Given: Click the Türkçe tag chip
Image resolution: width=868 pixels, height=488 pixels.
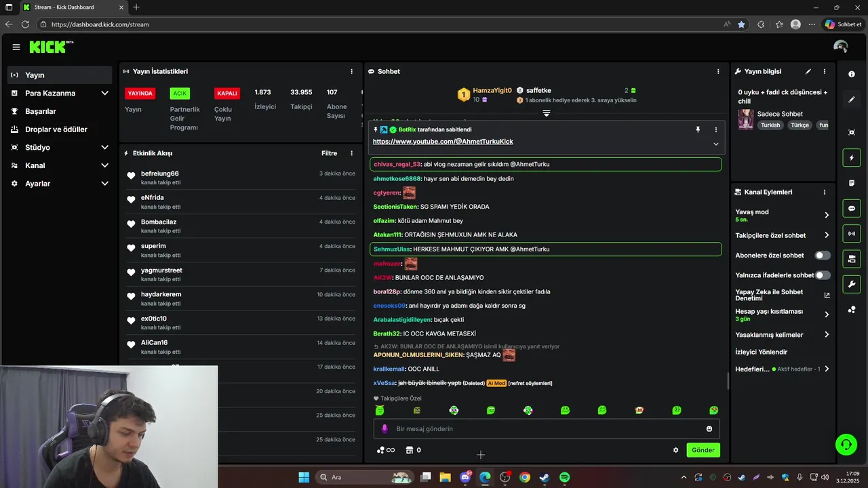Looking at the screenshot, I should pos(800,125).
